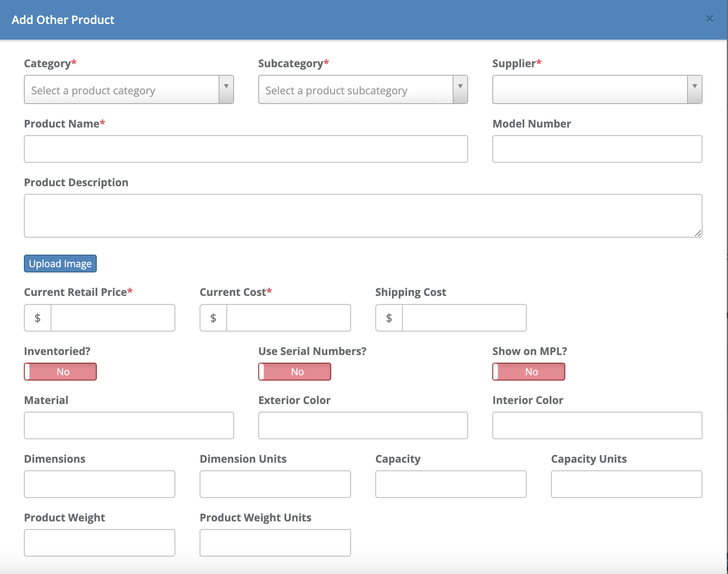The height and width of the screenshot is (574, 728).
Task: Click the Product Weight field
Action: 99,543
